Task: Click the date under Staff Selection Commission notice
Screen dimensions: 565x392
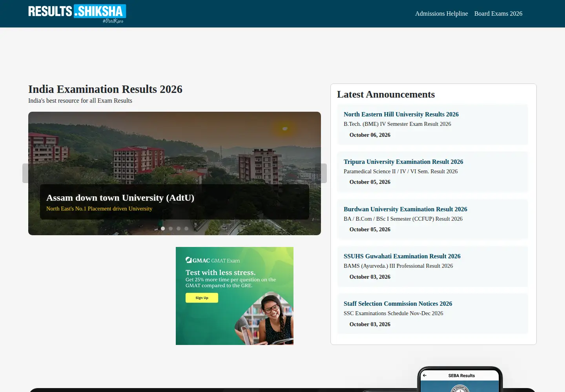Action: pyautogui.click(x=370, y=324)
